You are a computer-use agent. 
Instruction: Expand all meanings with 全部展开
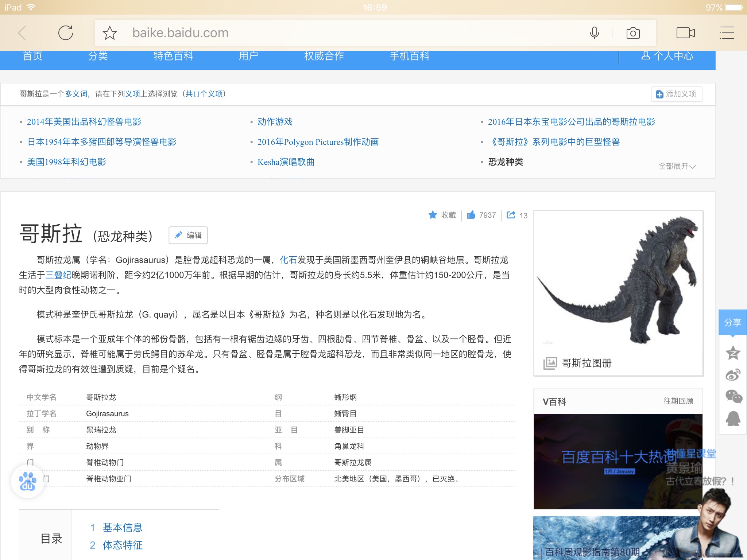click(x=677, y=166)
